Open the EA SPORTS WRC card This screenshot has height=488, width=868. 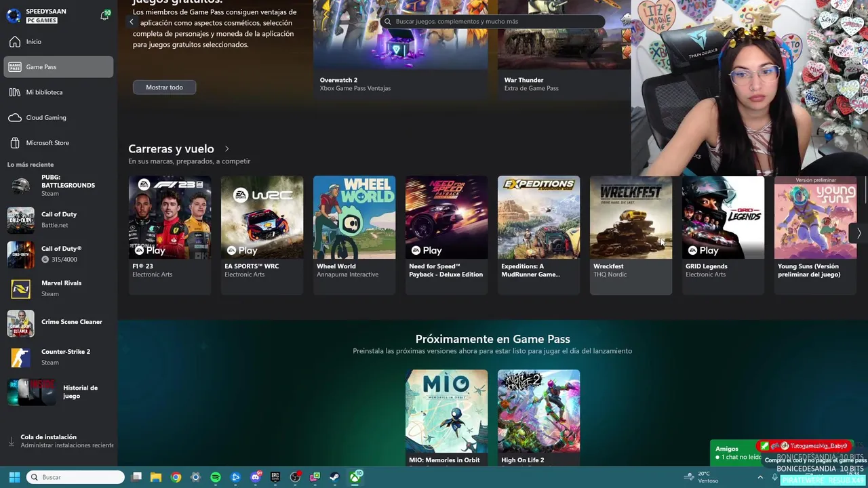click(262, 235)
